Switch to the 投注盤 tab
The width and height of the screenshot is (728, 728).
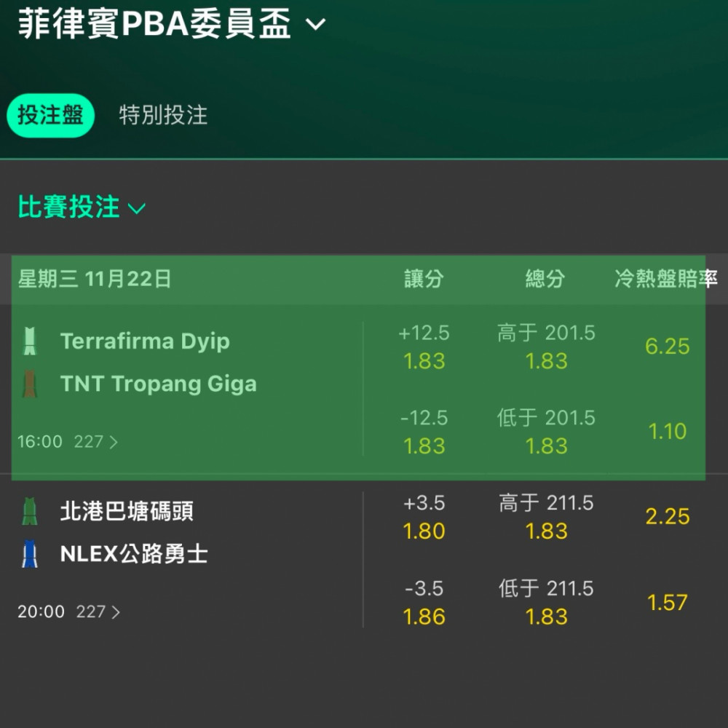coord(51,115)
